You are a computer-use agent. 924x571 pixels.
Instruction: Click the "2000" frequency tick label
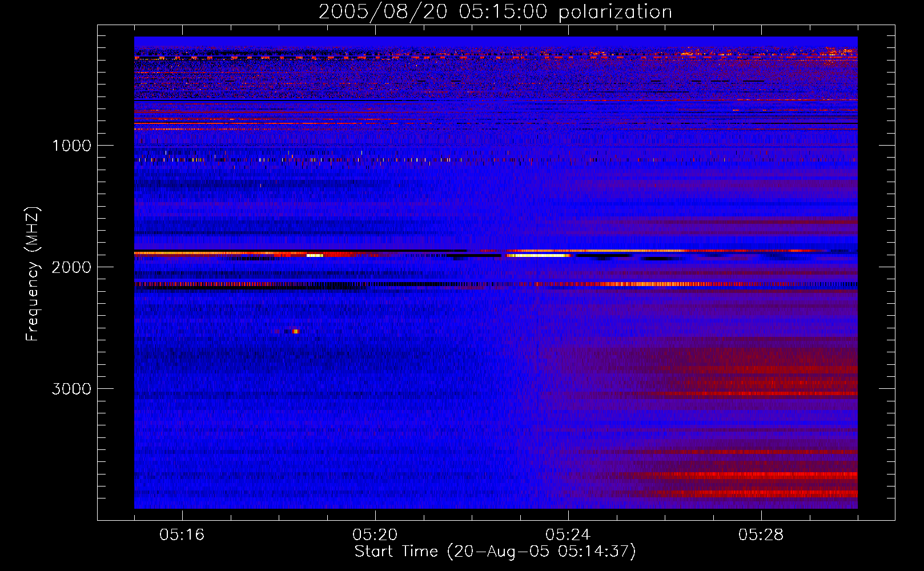71,267
